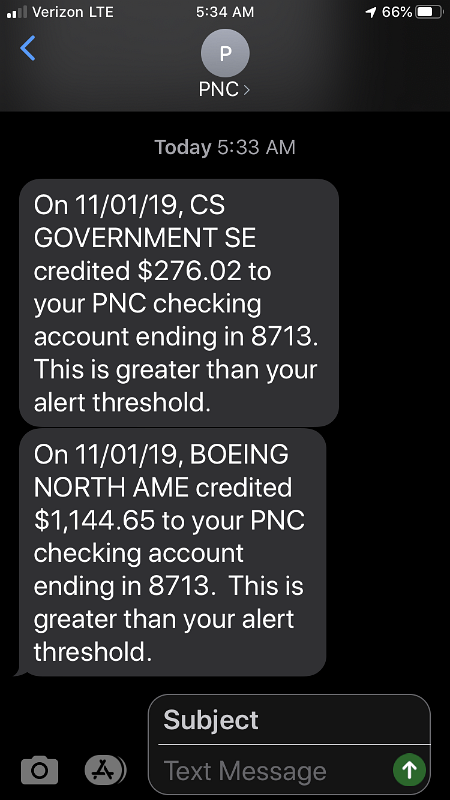Screen dimensions: 450x800
Task: Tap the 5:34 AM status bar clock
Action: coord(225,12)
